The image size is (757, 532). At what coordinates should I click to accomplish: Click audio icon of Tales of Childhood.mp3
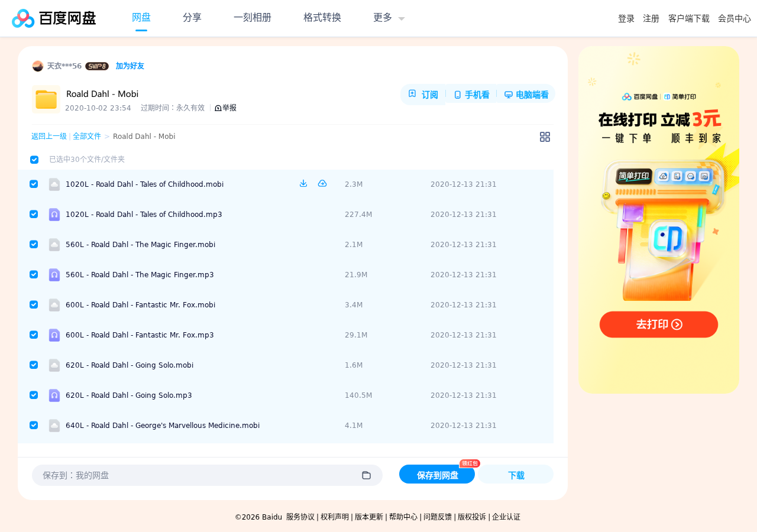pos(54,215)
